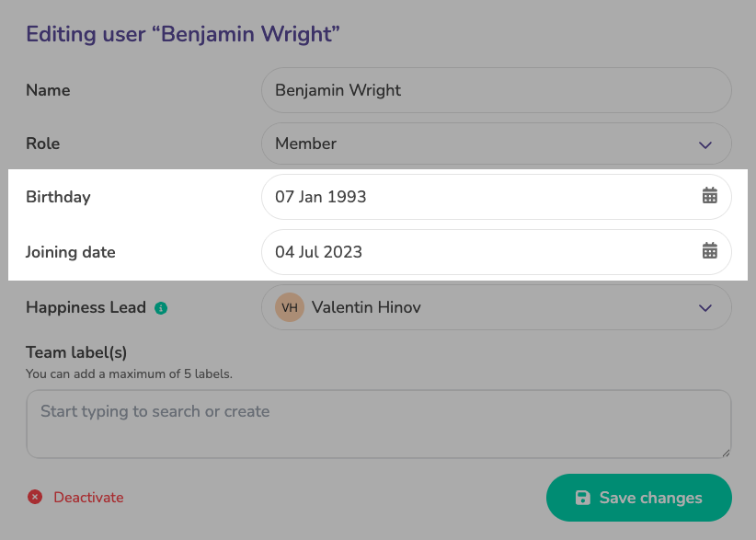The image size is (756, 540).
Task: Click the Joining date label text
Action: click(x=71, y=252)
